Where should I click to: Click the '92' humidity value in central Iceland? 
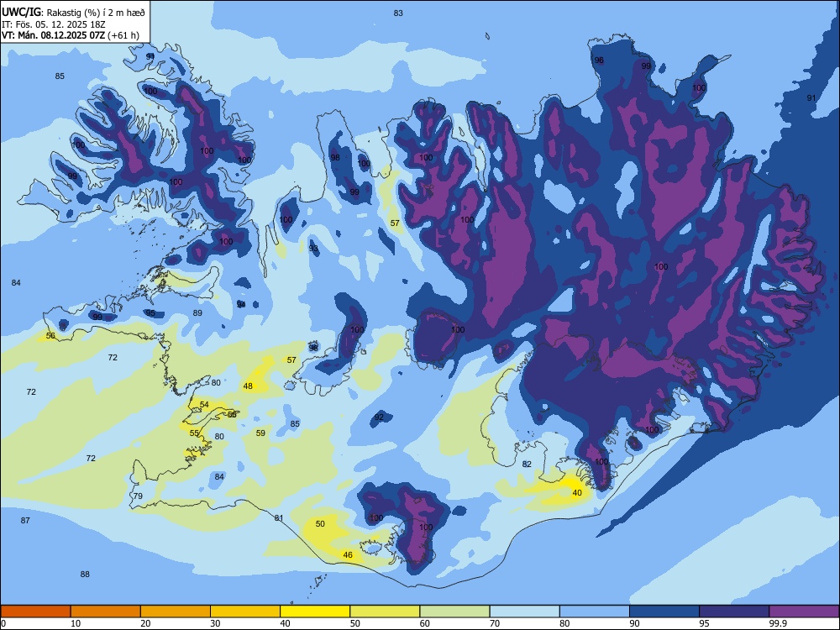pyautogui.click(x=379, y=417)
